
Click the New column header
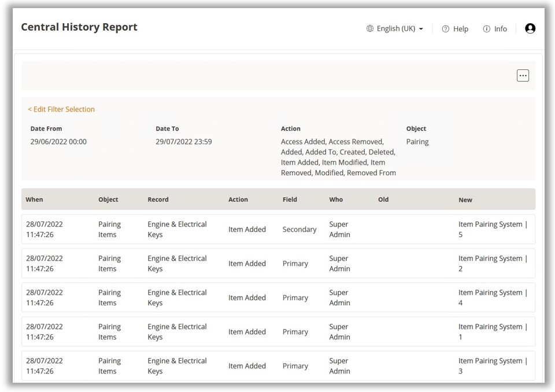click(x=465, y=199)
